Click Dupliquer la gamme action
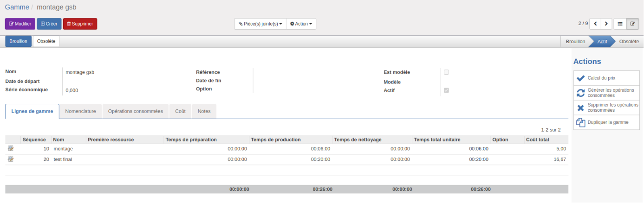 (x=606, y=122)
